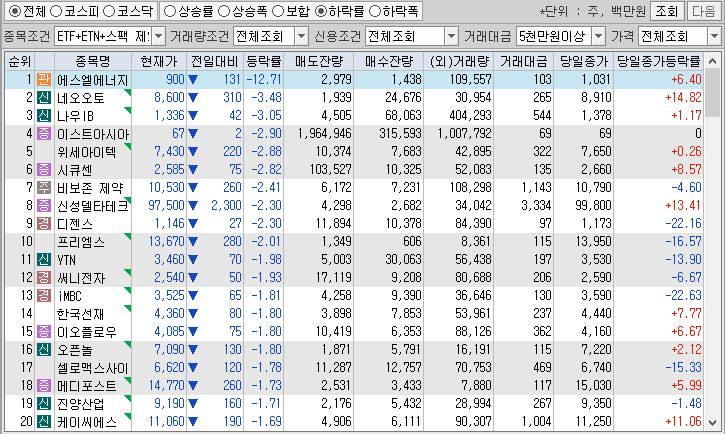Click the green corner marker on 네오오토

(x=128, y=93)
